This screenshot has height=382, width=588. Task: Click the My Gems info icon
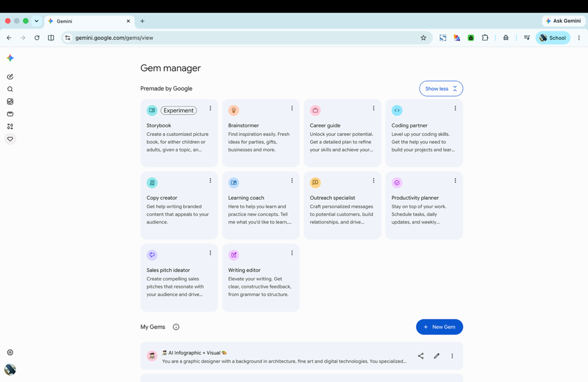[x=176, y=327]
